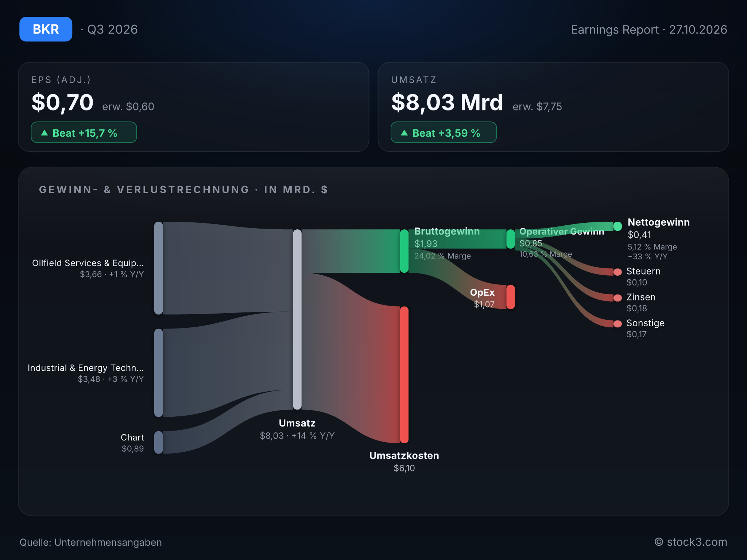Click the central Umsatz node bar

[x=297, y=319]
